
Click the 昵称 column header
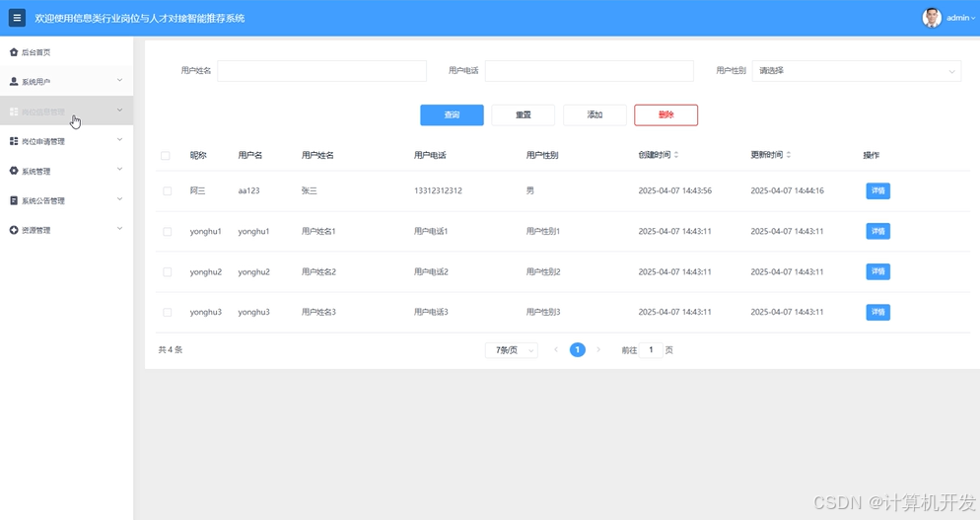click(198, 155)
